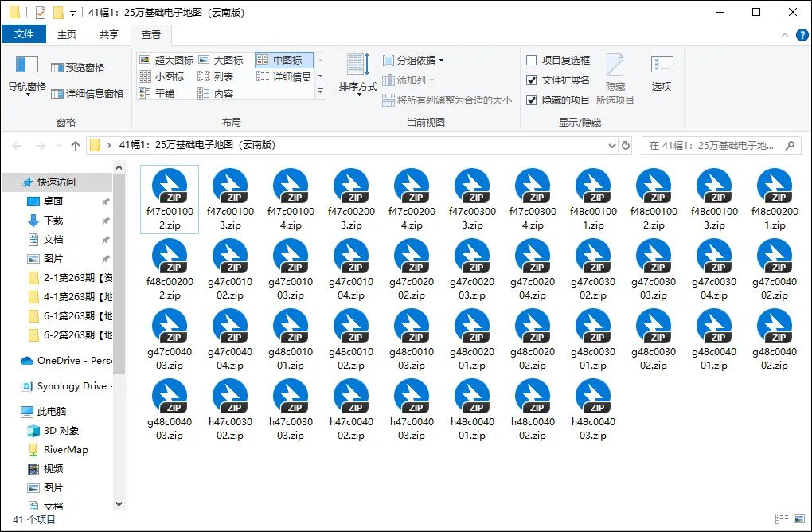The image size is (812, 532).
Task: Uncheck the 文件扩展名 checkbox
Action: [531, 80]
